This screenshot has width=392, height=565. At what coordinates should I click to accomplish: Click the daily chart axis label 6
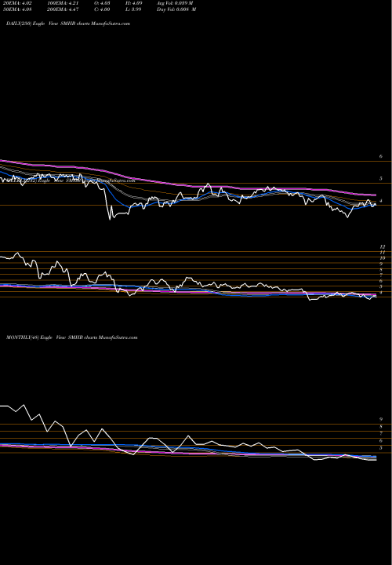pyautogui.click(x=380, y=156)
